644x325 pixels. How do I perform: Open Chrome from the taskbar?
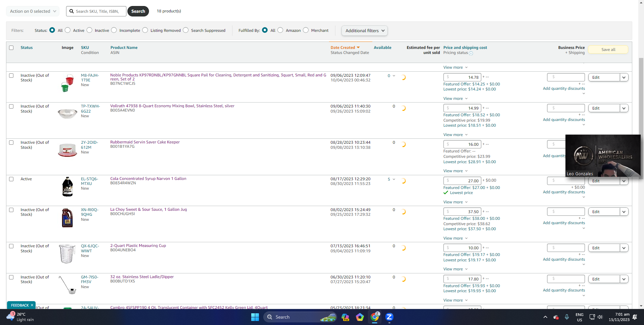[375, 317]
